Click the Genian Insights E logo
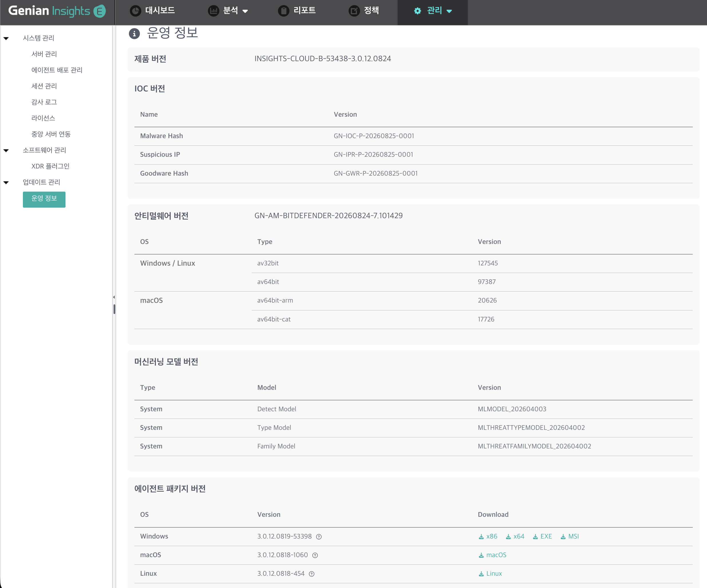707x588 pixels. pos(57,11)
